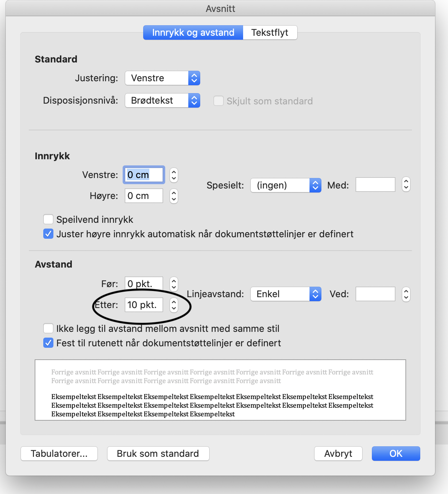Open the Justering dropdown
Image resolution: width=448 pixels, height=494 pixels.
pos(162,78)
